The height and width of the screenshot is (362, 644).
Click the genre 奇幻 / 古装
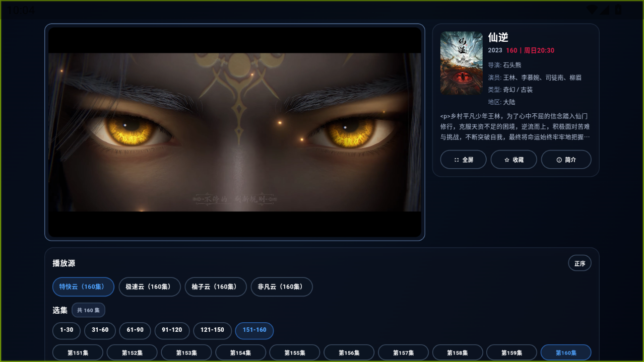pos(518,90)
